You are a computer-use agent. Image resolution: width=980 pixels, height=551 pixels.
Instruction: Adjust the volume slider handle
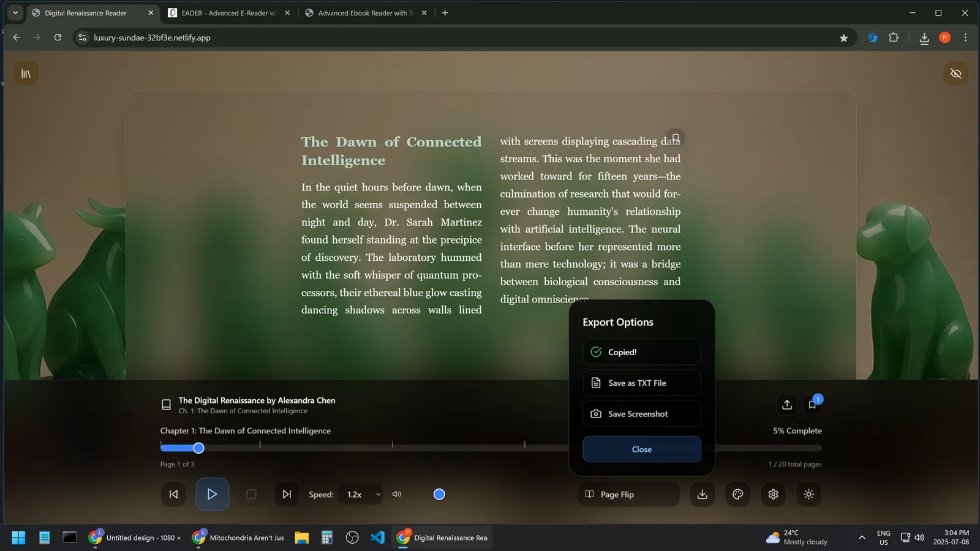click(439, 494)
